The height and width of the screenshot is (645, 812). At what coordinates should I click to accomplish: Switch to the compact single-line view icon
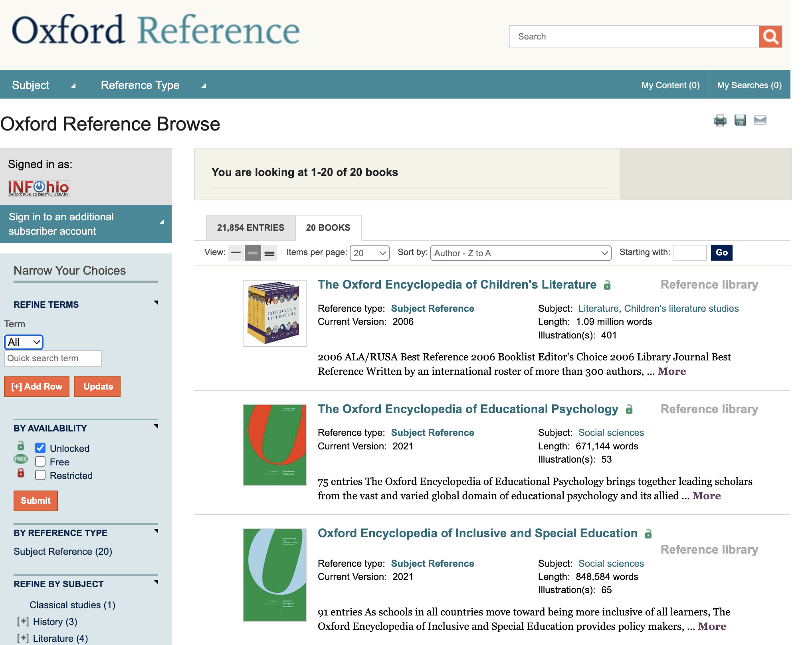pos(236,253)
